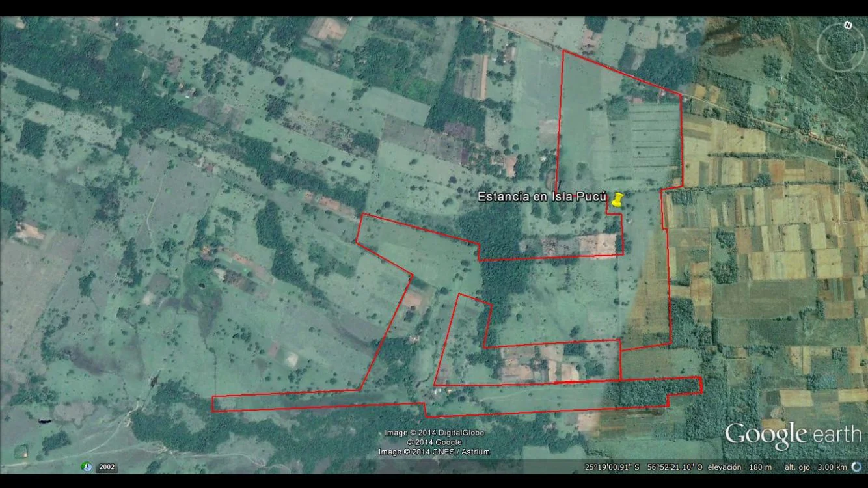Click the © 2014 Google copyright text
868x488 pixels.
point(433,442)
